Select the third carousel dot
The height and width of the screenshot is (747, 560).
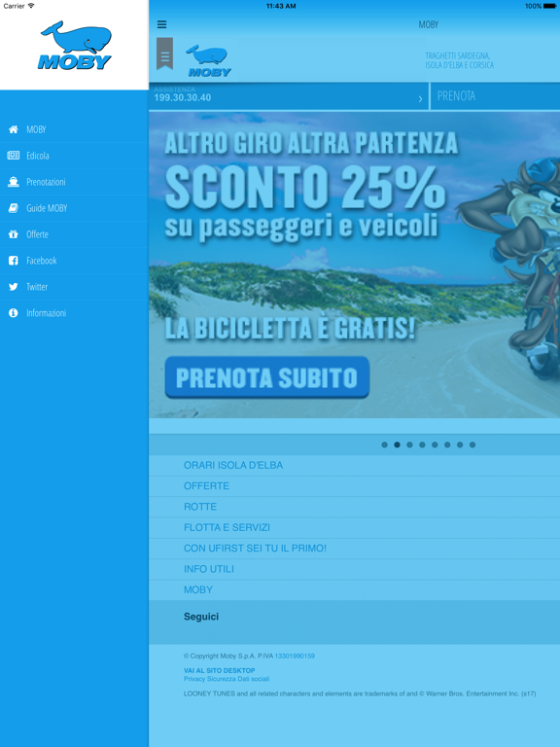click(x=409, y=445)
